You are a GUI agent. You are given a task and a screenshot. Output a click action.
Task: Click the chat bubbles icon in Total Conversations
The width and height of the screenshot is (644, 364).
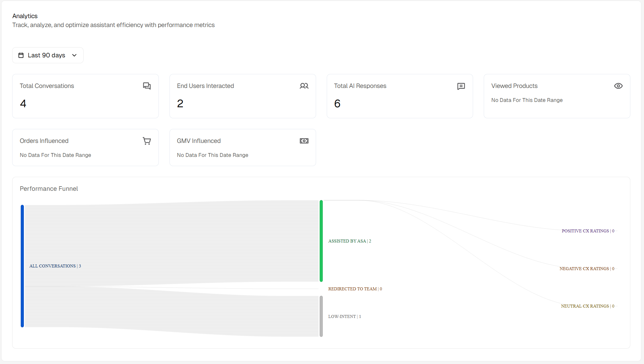point(147,86)
